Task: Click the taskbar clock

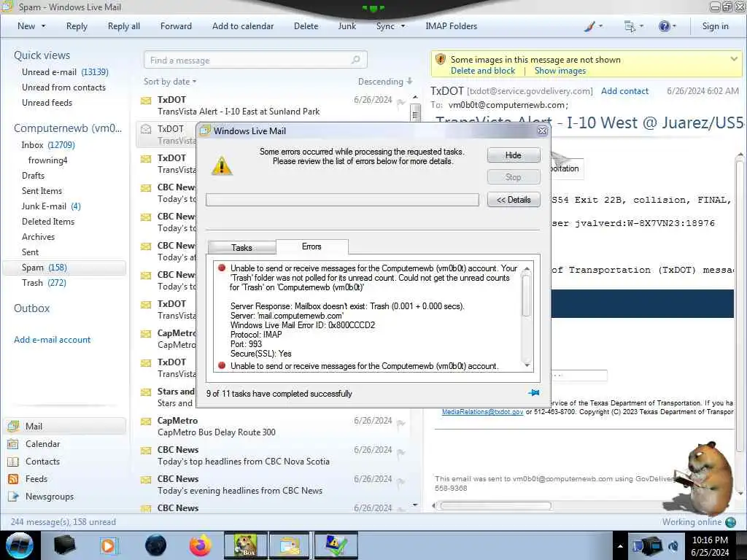Action: click(x=710, y=545)
